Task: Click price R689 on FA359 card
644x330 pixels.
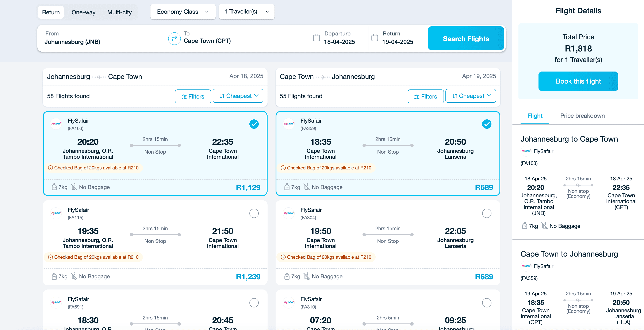Action: click(x=484, y=187)
